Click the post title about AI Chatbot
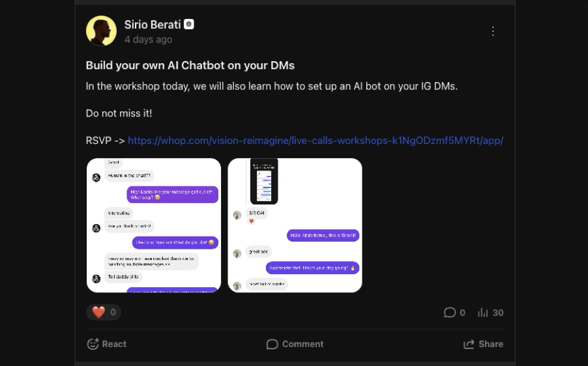 (x=190, y=65)
